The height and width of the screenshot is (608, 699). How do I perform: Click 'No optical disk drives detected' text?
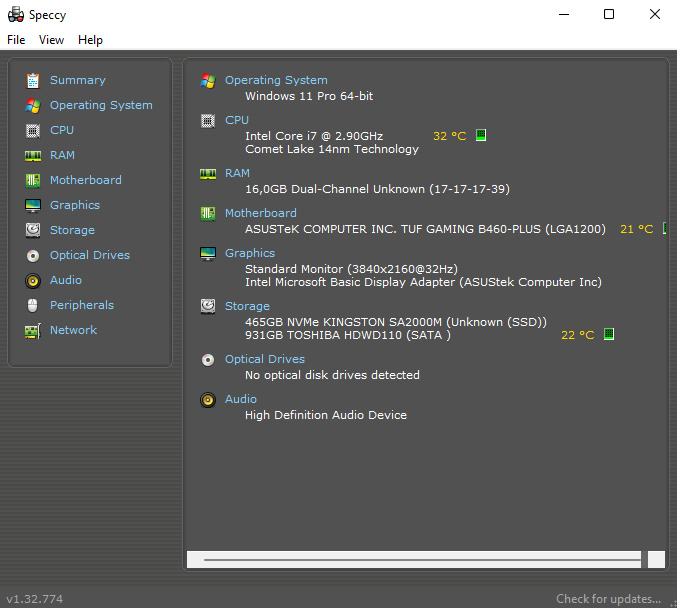pos(332,375)
